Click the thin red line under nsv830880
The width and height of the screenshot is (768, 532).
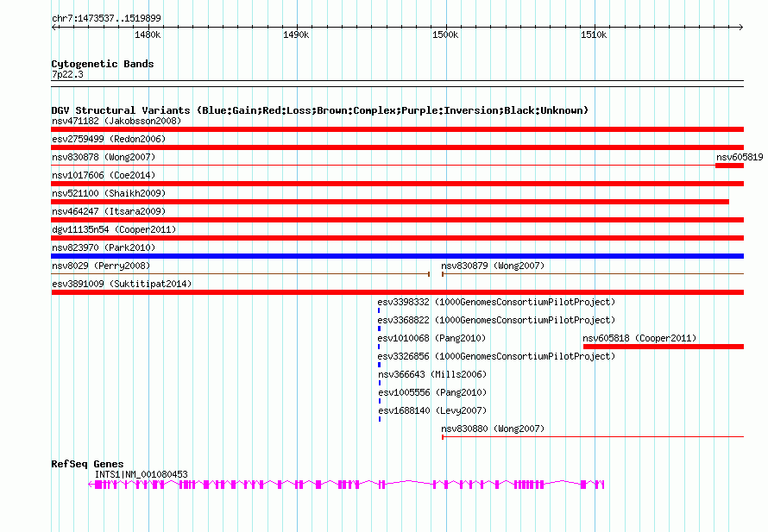coord(593,437)
